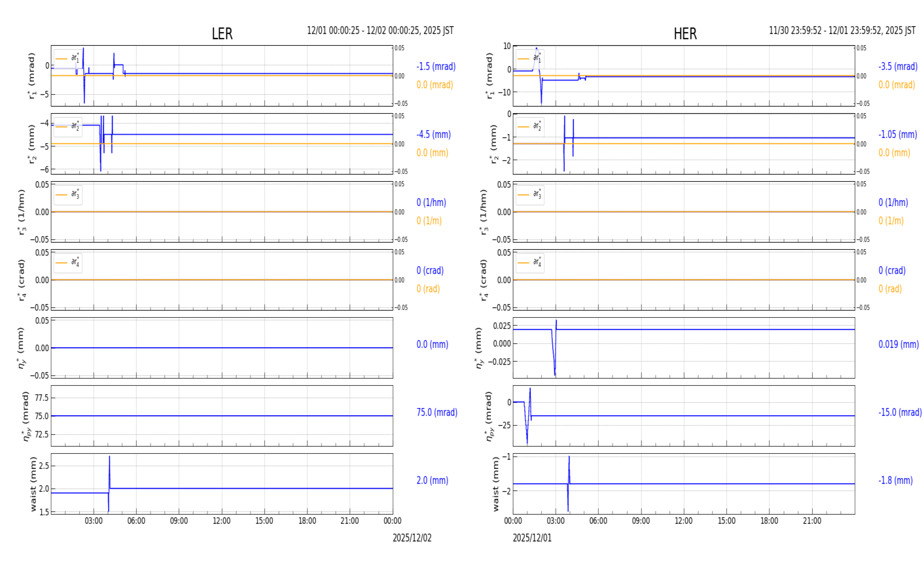Click the ∂r1* legend in the LER panel
The image size is (924, 565).
pos(68,58)
